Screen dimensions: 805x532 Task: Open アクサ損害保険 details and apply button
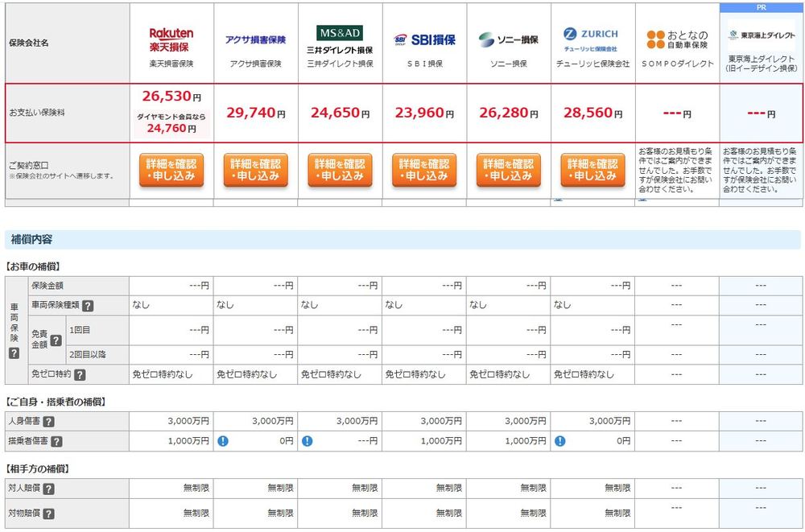[x=256, y=170]
